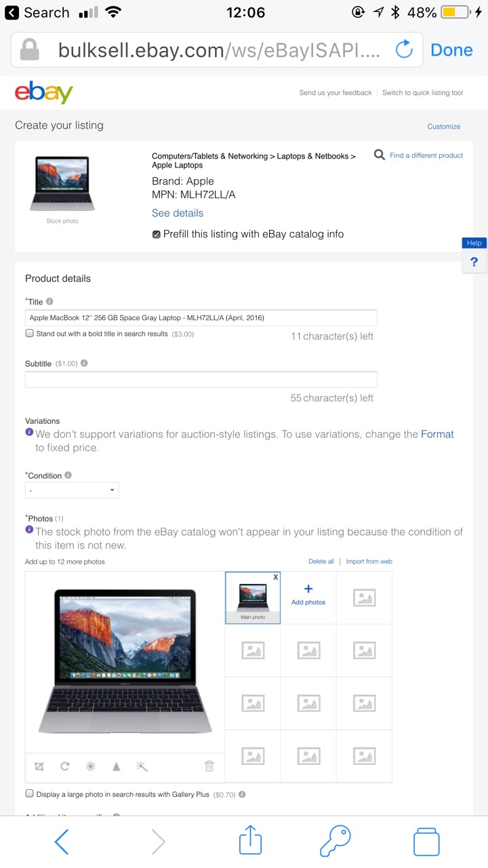The height and width of the screenshot is (868, 488).
Task: Reload the page in the address bar
Action: tap(404, 50)
